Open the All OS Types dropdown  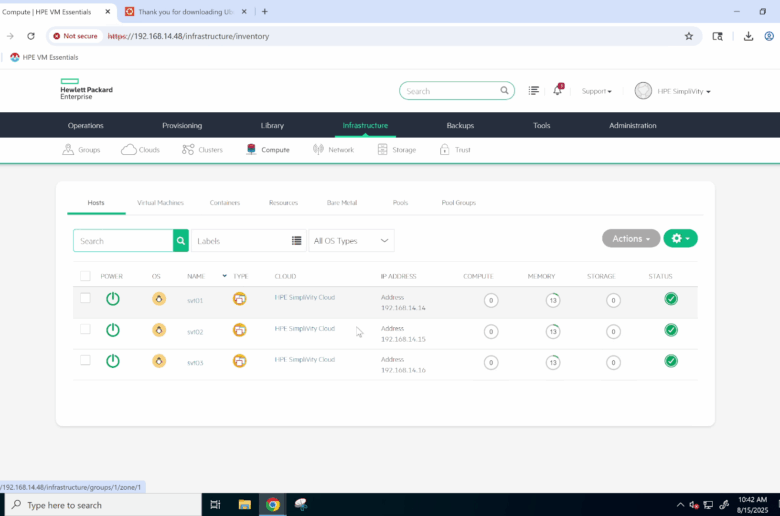point(351,241)
